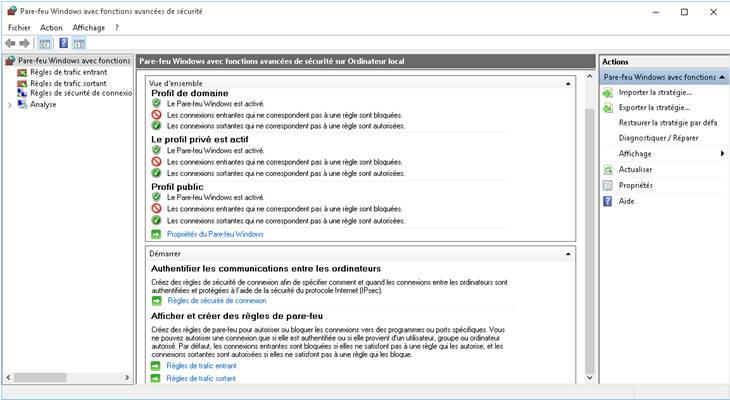The height and width of the screenshot is (400, 730).
Task: Click green arrow beside Règles de trafic entrant link
Action: coord(156,366)
